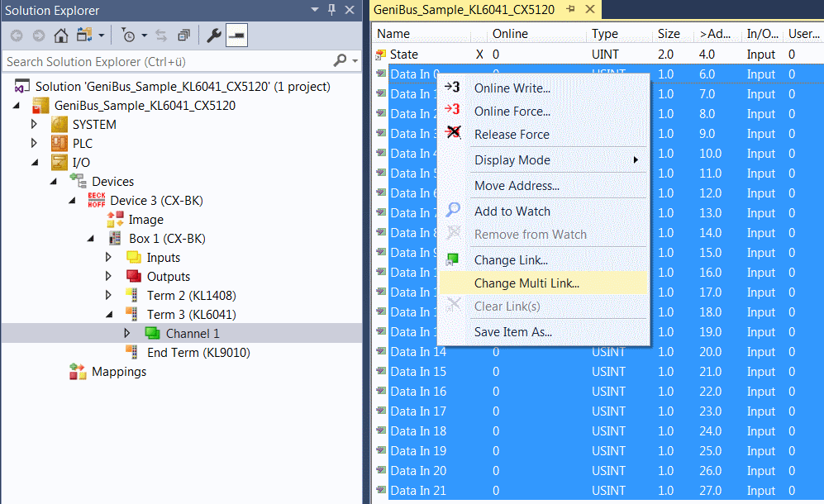Click the Switch Views toolbar icon
The height and width of the screenshot is (504, 824).
click(x=84, y=36)
